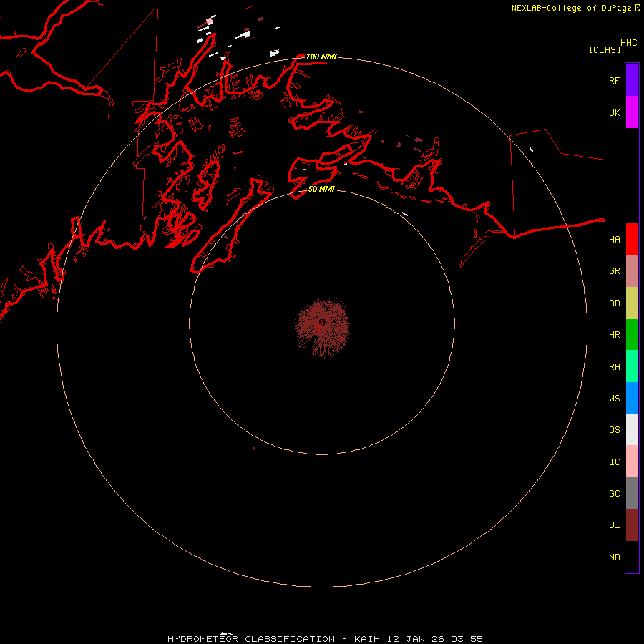
Task: Click the RF purple color swatch
Action: [632, 80]
